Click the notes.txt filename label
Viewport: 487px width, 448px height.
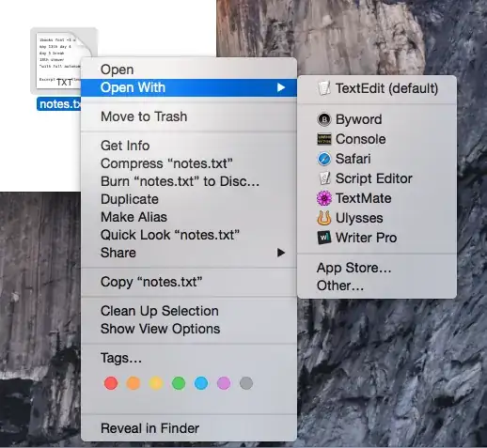[x=59, y=104]
